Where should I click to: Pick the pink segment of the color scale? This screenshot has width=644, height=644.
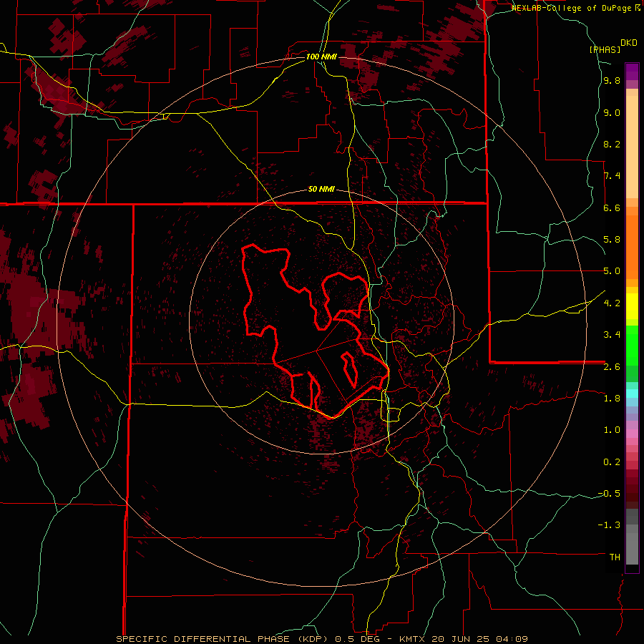632,434
